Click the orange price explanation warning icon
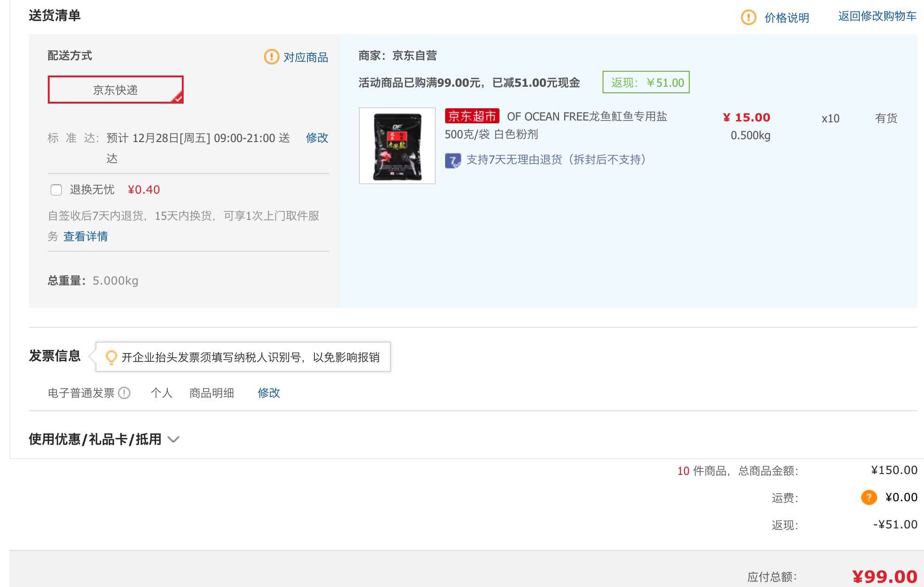 pyautogui.click(x=748, y=18)
